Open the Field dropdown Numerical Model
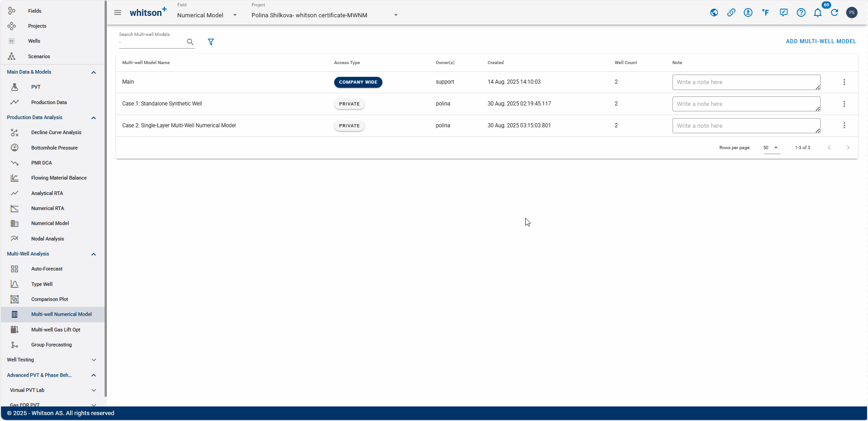Image resolution: width=868 pixels, height=421 pixels. [207, 15]
